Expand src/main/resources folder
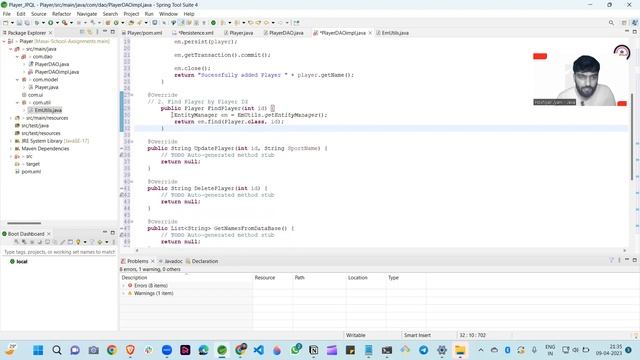 pyautogui.click(x=11, y=118)
